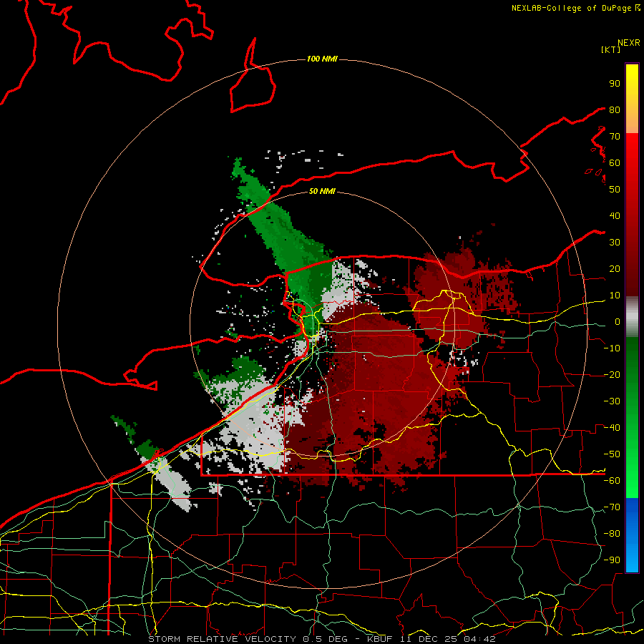
Task: Click the 100 NMI range ring label
Action: pyautogui.click(x=322, y=59)
